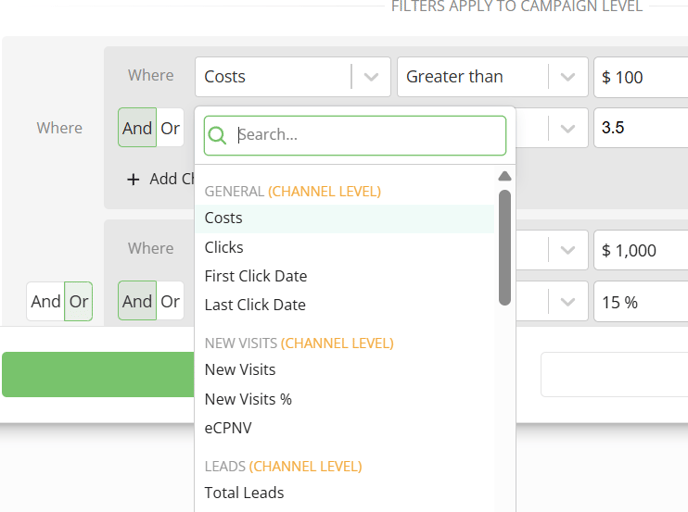
Task: Open the Costs metric dropdown arrow
Action: (371, 77)
